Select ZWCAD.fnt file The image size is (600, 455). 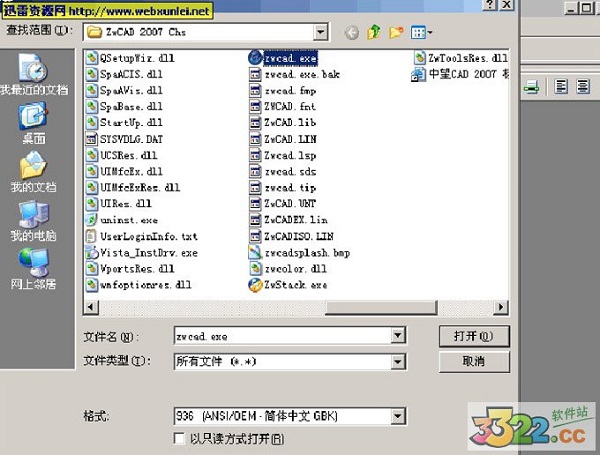[282, 106]
